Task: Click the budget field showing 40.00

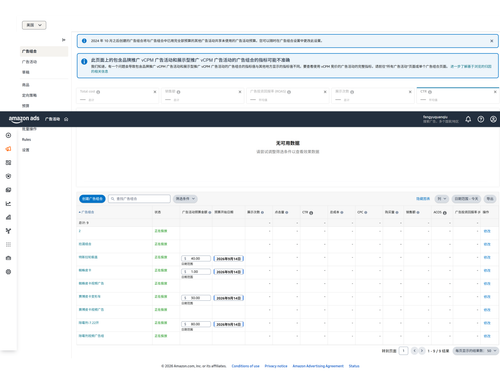Action: tap(196, 259)
